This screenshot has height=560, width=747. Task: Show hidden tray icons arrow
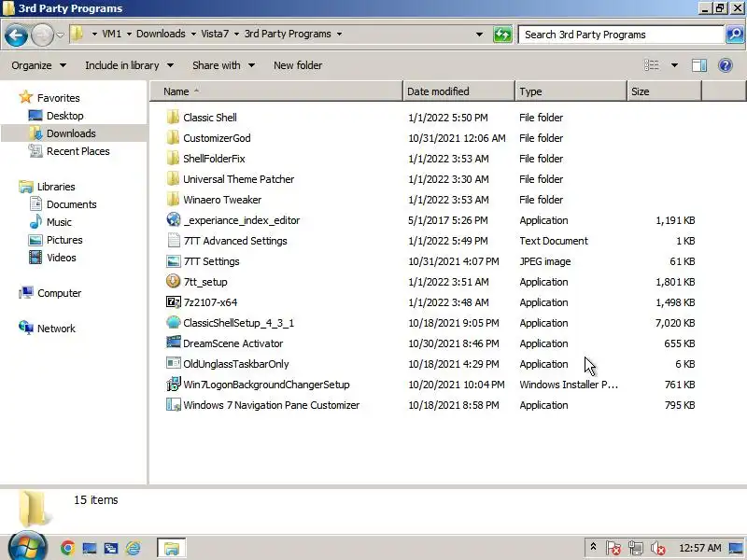click(593, 547)
